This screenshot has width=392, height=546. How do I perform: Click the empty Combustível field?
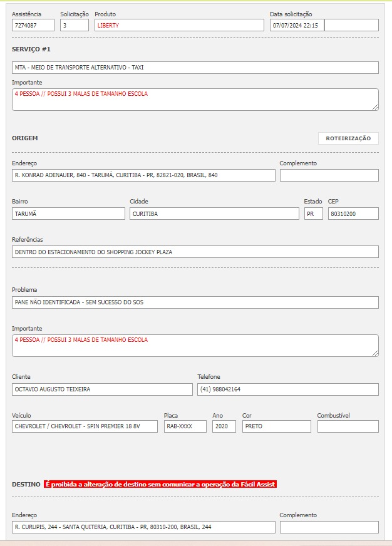pos(348,426)
